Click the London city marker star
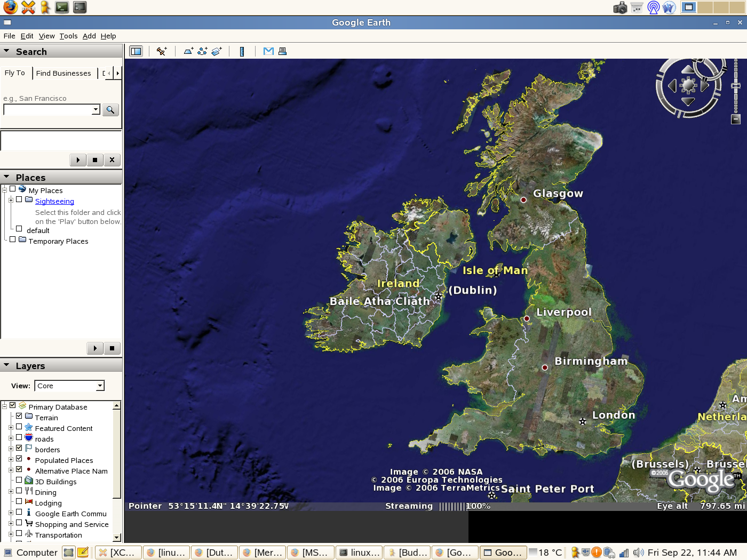The width and height of the screenshot is (747, 560). [x=583, y=421]
